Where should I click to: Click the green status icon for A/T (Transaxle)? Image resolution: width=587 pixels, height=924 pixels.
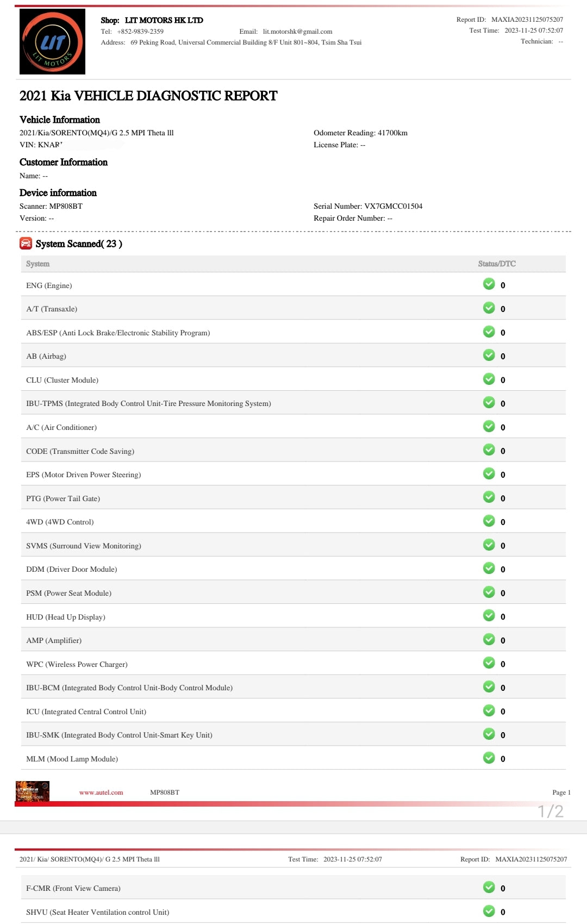pos(489,308)
